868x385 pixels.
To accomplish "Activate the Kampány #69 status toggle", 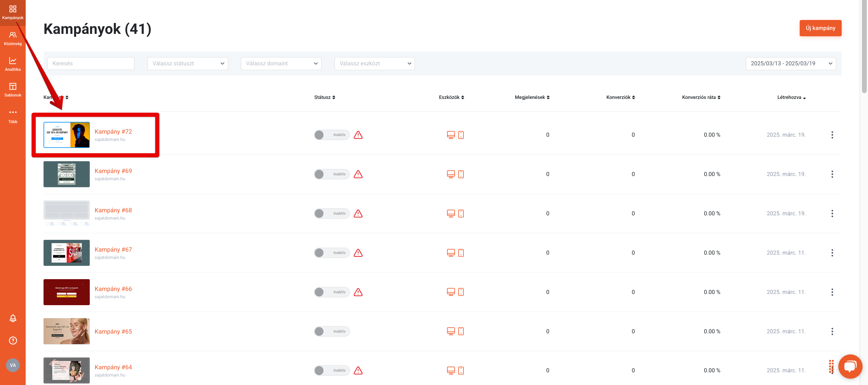I will pos(332,174).
